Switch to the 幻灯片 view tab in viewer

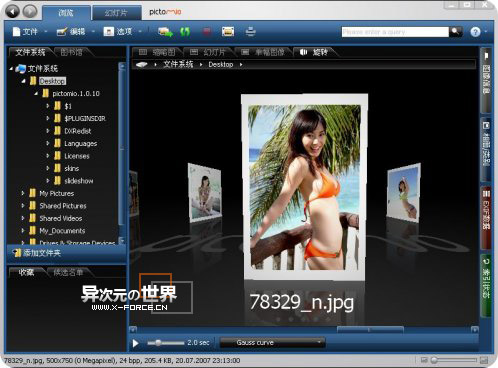pyautogui.click(x=208, y=52)
